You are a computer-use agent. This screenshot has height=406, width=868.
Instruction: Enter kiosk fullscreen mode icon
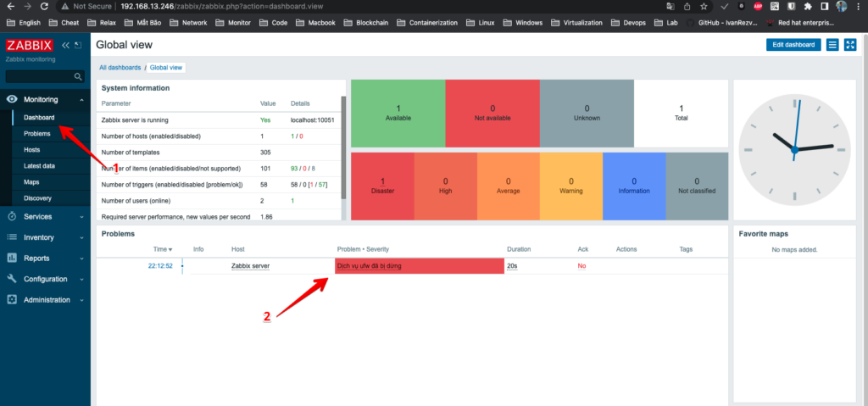pos(849,45)
